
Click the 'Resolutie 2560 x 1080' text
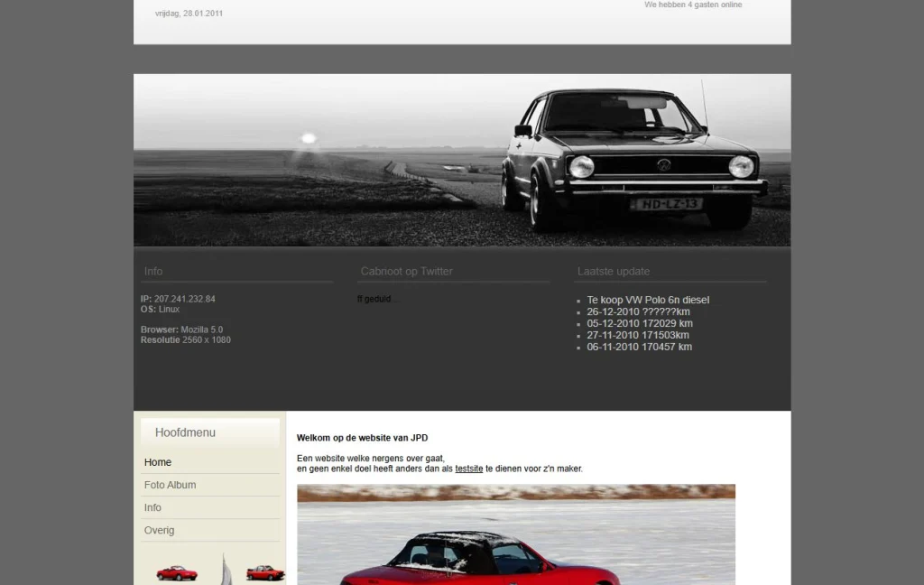[186, 339]
